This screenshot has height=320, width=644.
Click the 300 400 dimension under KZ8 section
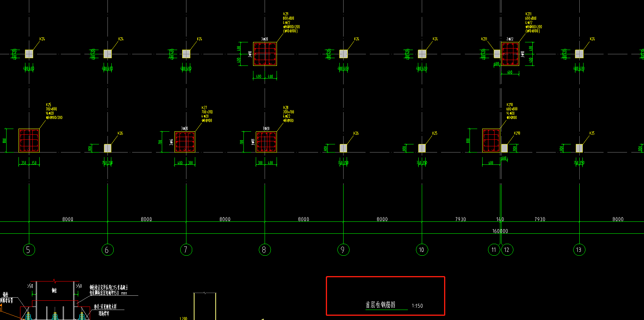coord(265,163)
